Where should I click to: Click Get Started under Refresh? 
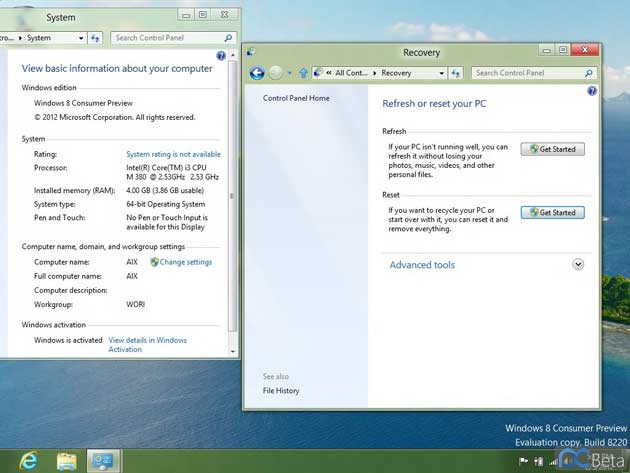pyautogui.click(x=553, y=149)
